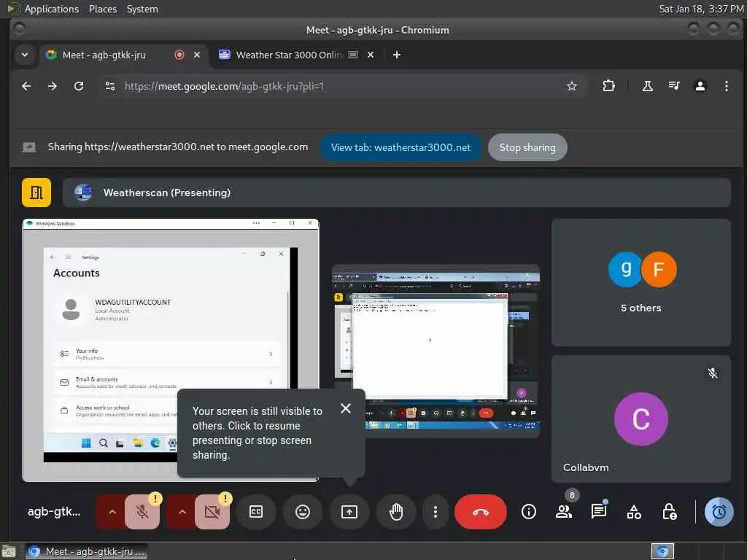Open more options in call toolbar
The width and height of the screenshot is (747, 560).
coord(435,512)
